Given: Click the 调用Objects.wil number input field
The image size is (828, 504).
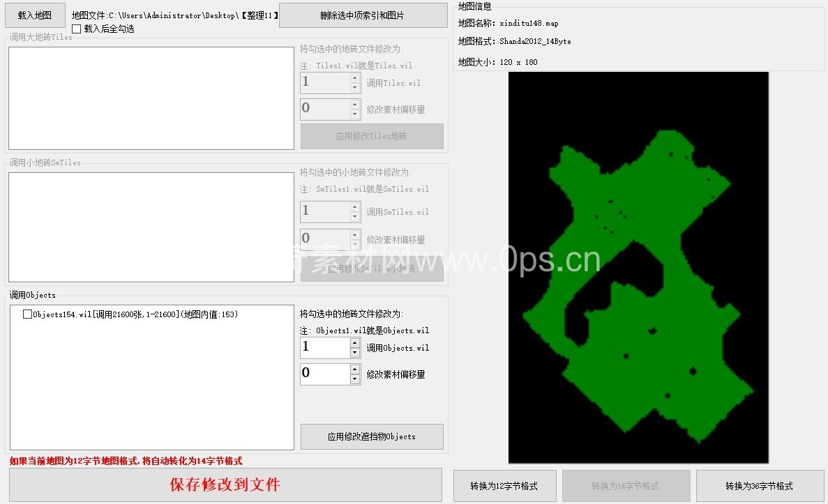Looking at the screenshot, I should tap(324, 347).
